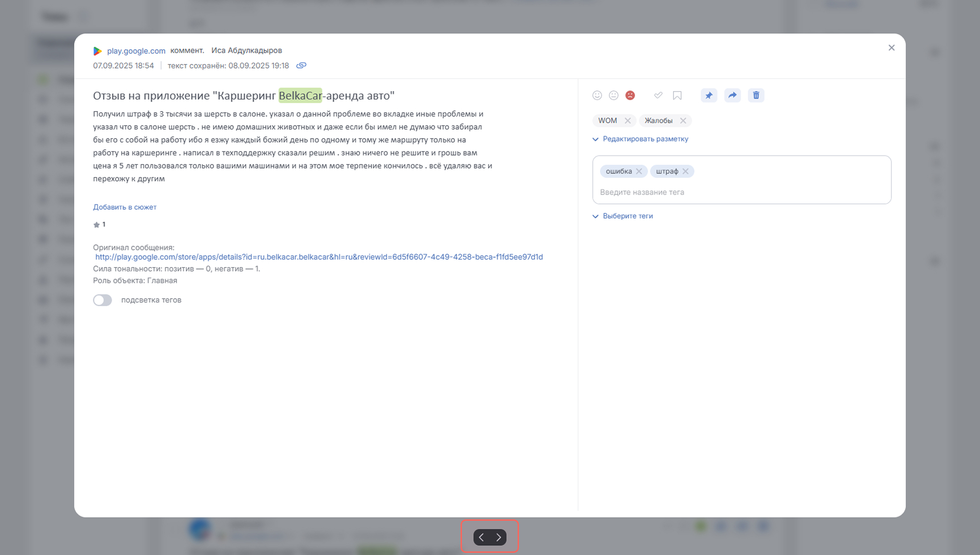Click Роль объекта: Главная text
The width and height of the screenshot is (980, 555).
(x=135, y=280)
